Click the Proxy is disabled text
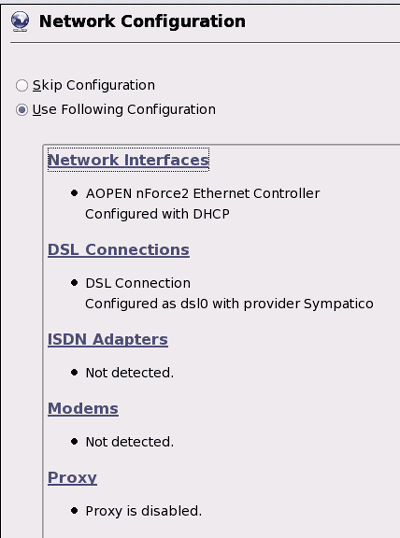The height and width of the screenshot is (538, 400). pyautogui.click(x=144, y=511)
